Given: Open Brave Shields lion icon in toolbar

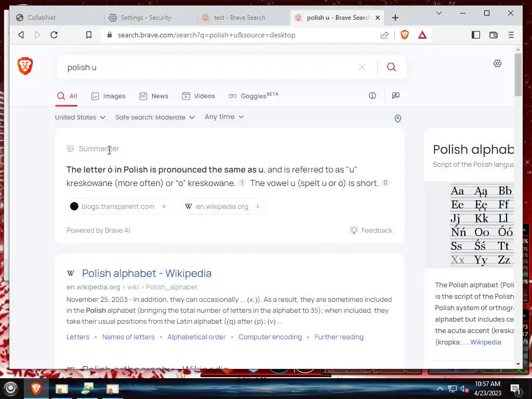Looking at the screenshot, I should pos(404,35).
